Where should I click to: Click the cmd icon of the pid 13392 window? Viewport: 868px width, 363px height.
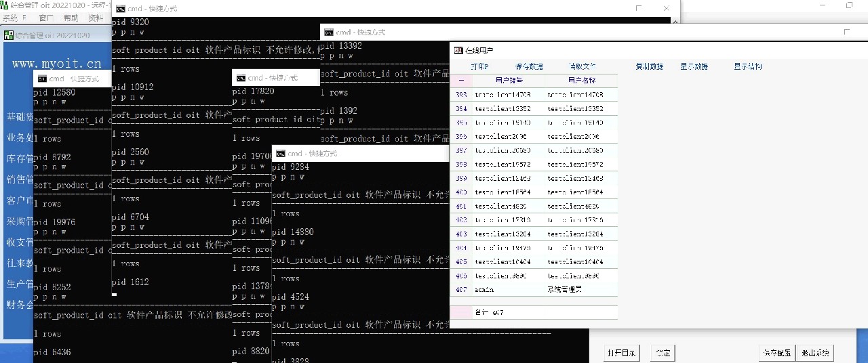(329, 32)
